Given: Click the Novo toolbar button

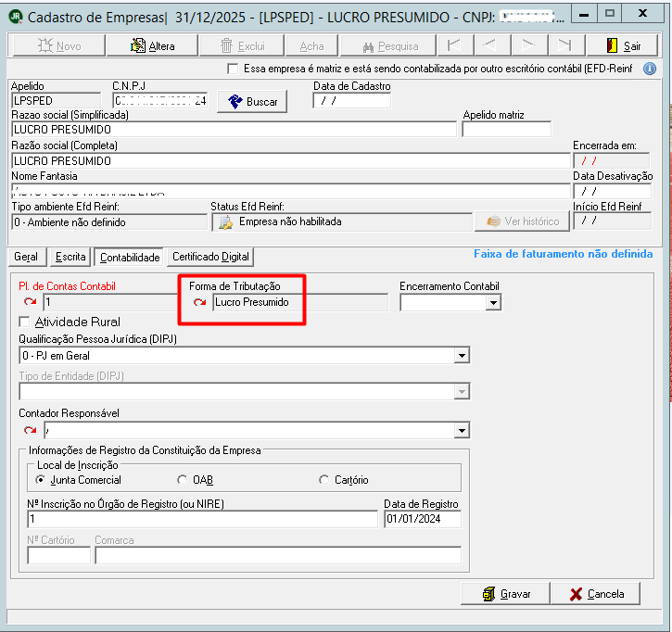Looking at the screenshot, I should click(x=59, y=45).
